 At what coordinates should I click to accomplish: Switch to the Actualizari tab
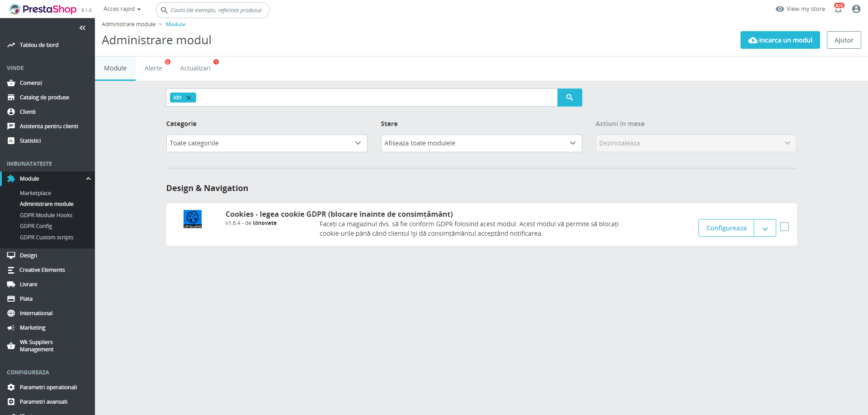pos(195,68)
